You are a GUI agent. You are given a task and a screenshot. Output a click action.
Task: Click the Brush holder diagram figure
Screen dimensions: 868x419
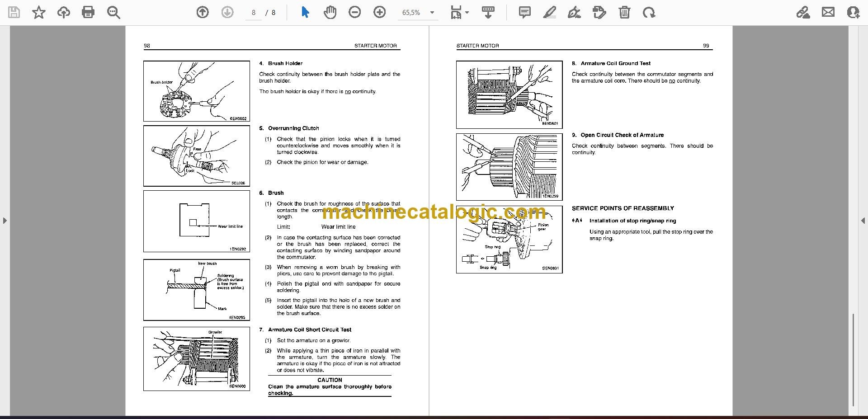coord(197,91)
